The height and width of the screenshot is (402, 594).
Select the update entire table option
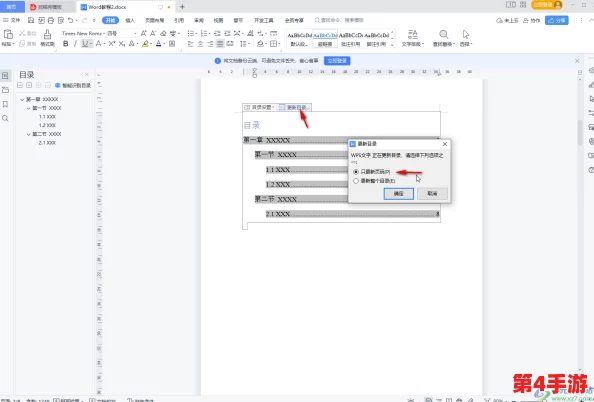click(374, 181)
